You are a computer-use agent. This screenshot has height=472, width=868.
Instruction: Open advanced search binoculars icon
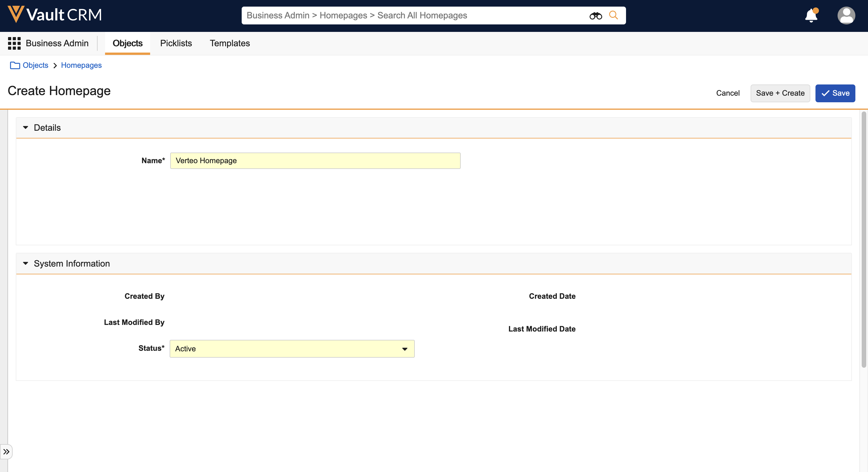595,16
